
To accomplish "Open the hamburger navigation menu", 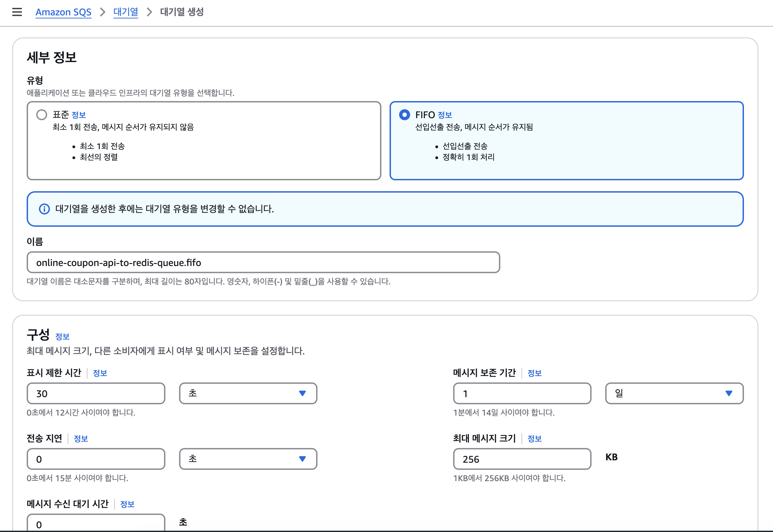I will point(17,12).
